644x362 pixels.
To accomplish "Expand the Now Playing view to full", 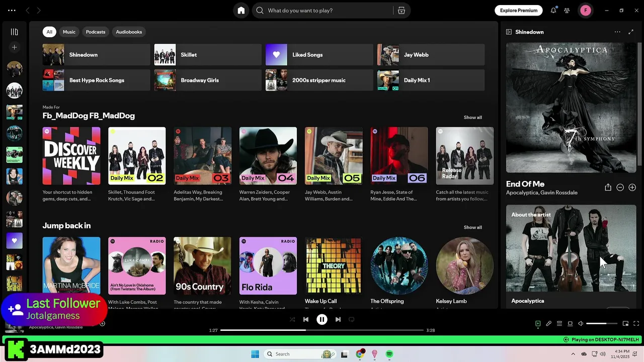I will [x=631, y=32].
